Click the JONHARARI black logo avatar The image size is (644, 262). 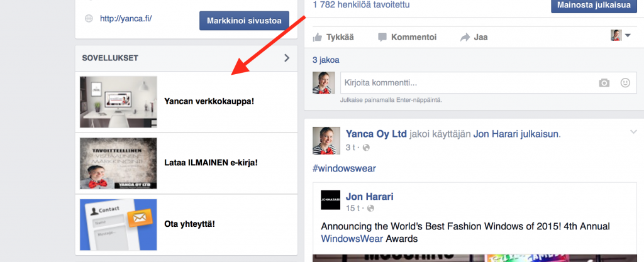[x=331, y=200]
